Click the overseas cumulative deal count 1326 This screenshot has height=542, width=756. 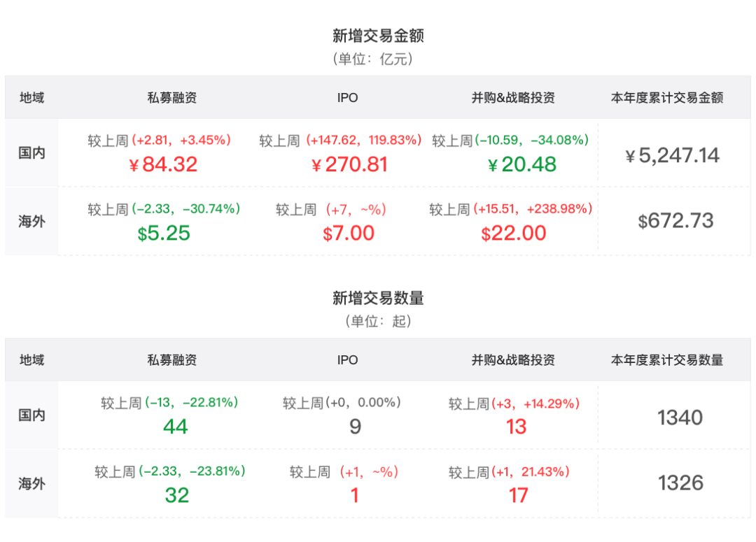click(x=680, y=483)
